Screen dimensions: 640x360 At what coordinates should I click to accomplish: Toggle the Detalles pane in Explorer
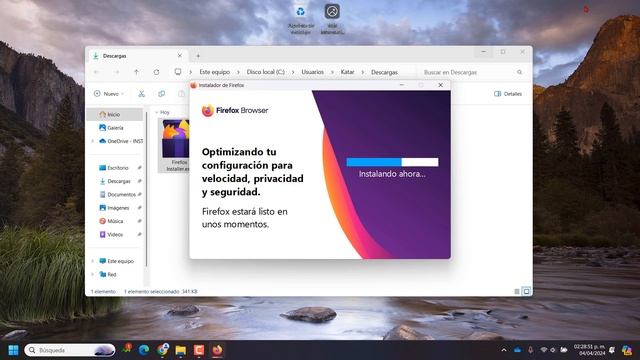coord(508,94)
